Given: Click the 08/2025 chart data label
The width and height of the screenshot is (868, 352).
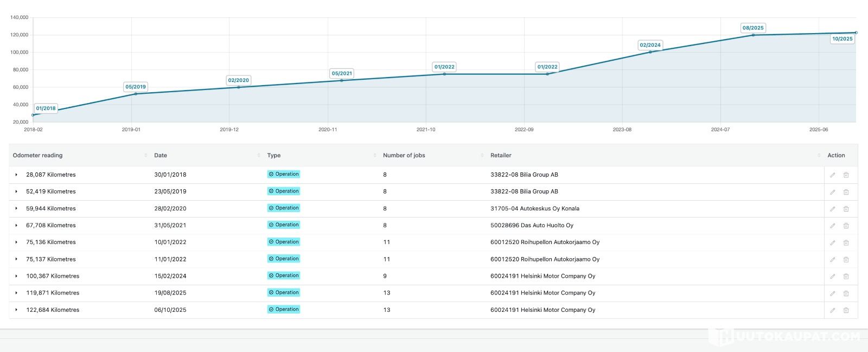Looking at the screenshot, I should pos(753,28).
